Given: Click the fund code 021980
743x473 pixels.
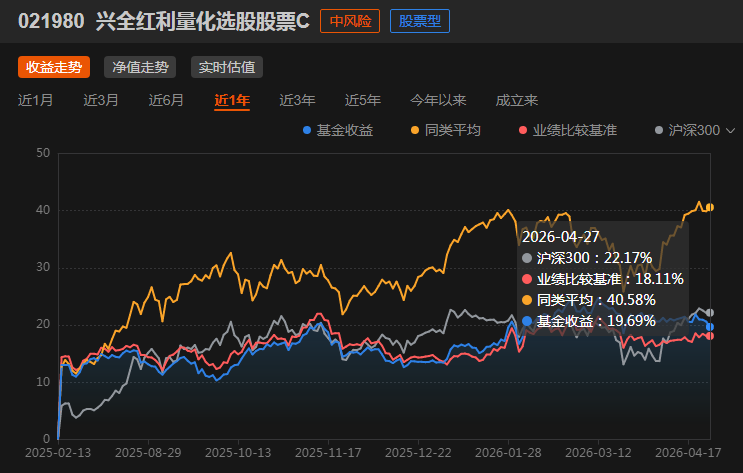Looking at the screenshot, I should pos(51,21).
